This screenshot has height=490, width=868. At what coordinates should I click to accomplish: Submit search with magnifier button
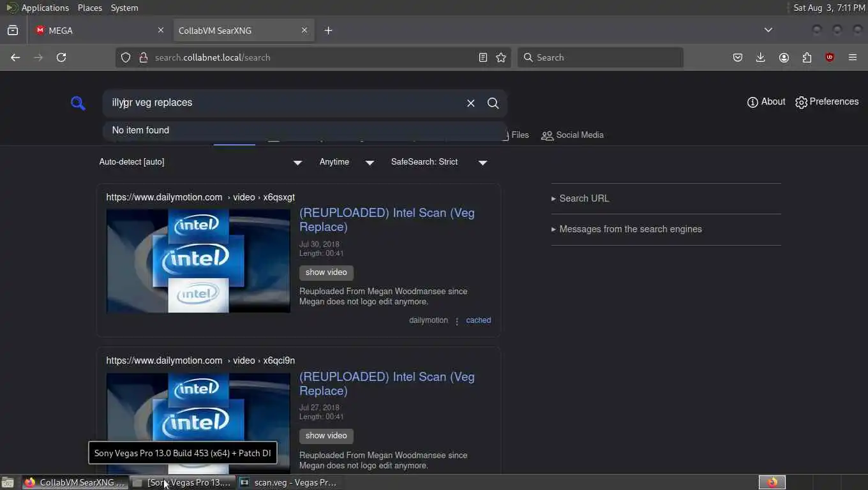493,103
